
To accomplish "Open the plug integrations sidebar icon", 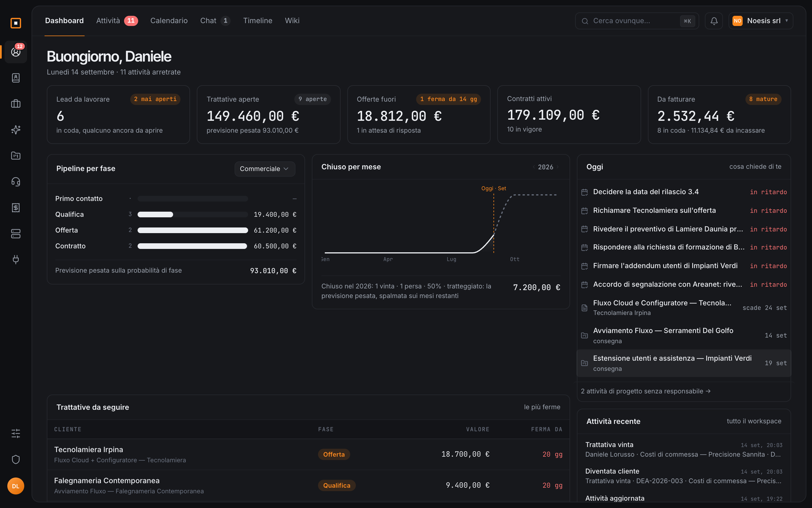I will coord(16,259).
